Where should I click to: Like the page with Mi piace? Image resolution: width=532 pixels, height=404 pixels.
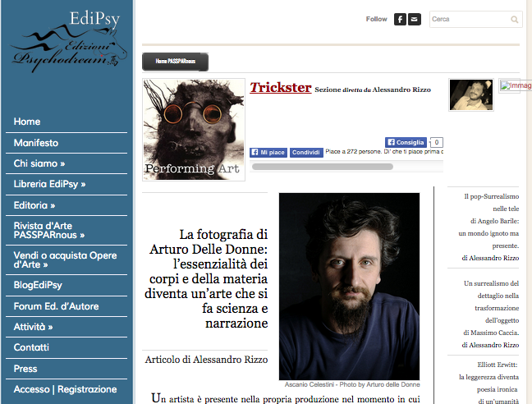[x=268, y=153]
